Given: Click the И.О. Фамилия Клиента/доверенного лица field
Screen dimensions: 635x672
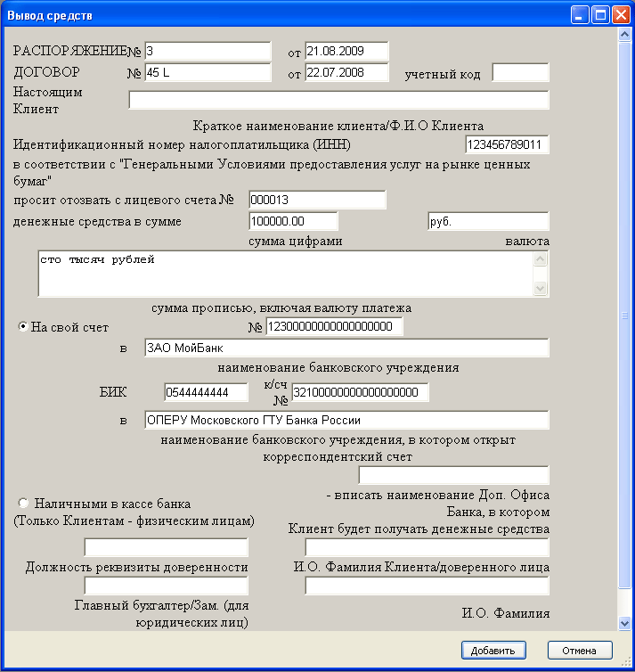Looking at the screenshot, I should point(427,547).
